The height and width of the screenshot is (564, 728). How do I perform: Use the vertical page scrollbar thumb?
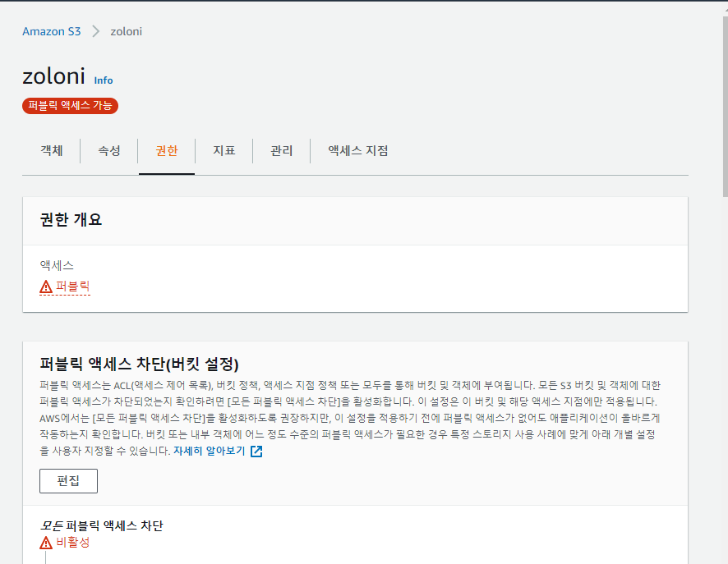click(726, 107)
